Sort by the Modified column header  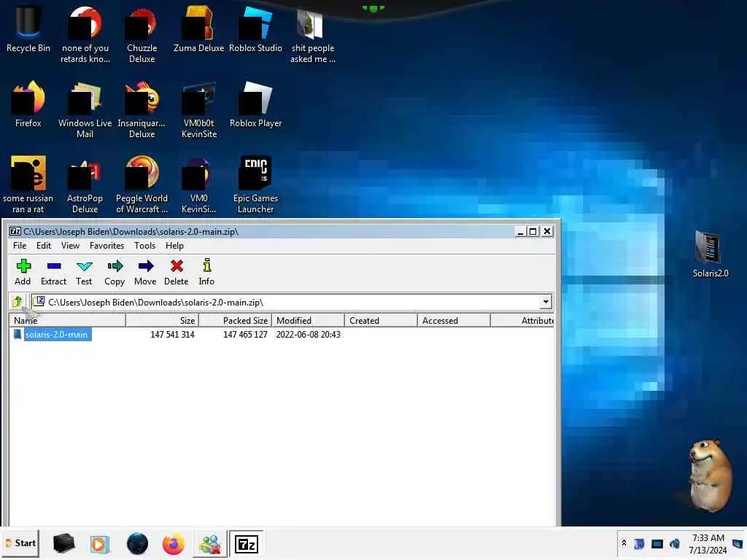pyautogui.click(x=308, y=321)
